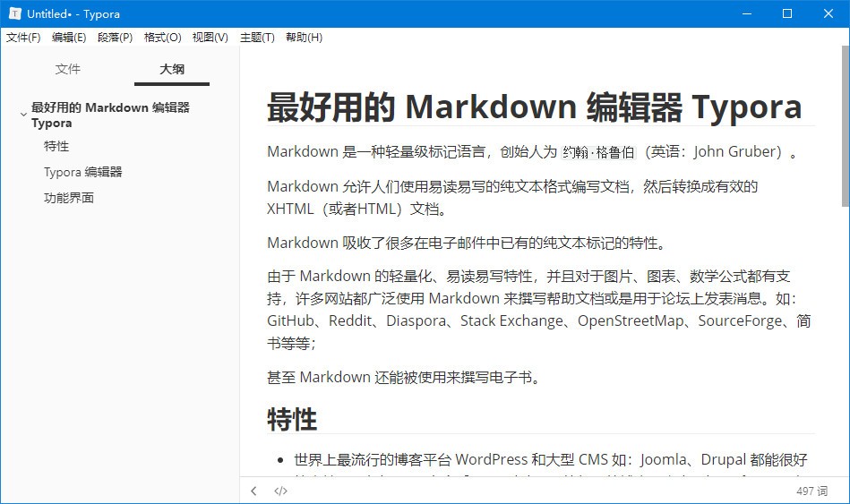Open the 段落(P) menu
The height and width of the screenshot is (504, 850).
pyautogui.click(x=115, y=38)
